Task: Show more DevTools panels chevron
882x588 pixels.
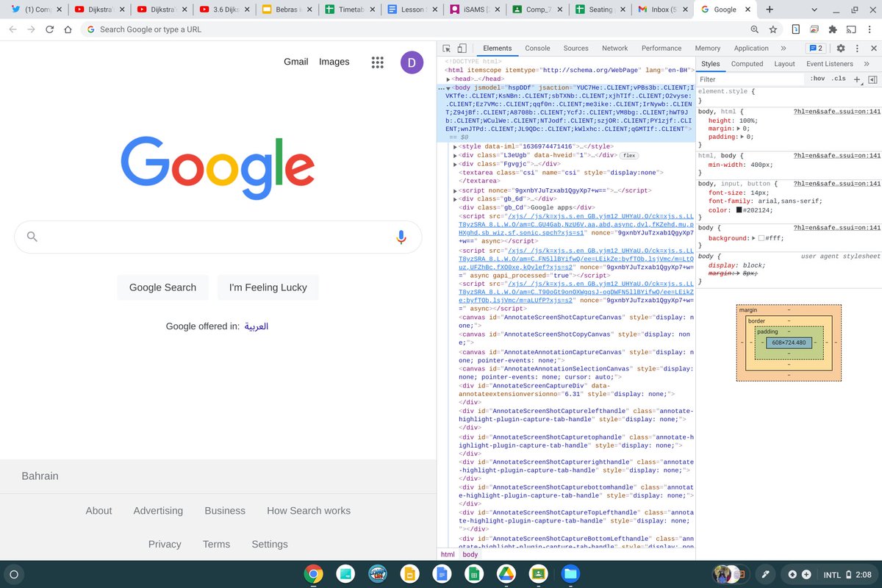Action: pos(783,49)
